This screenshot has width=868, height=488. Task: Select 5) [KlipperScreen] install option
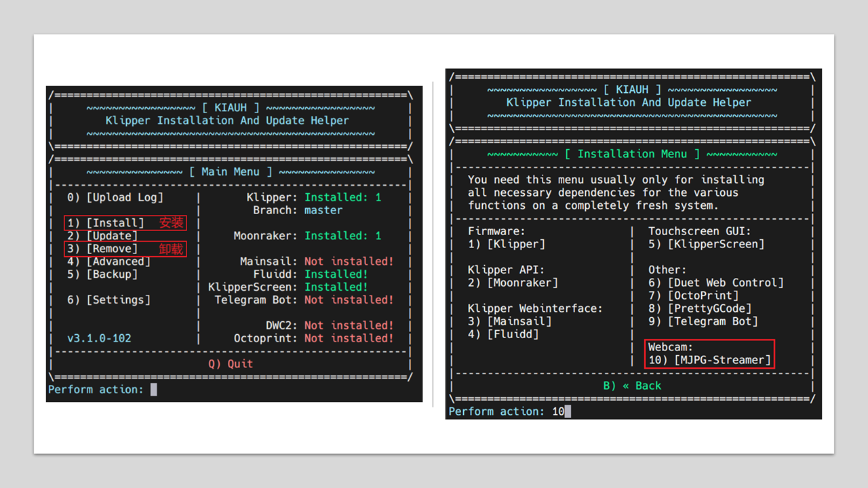pyautogui.click(x=707, y=244)
